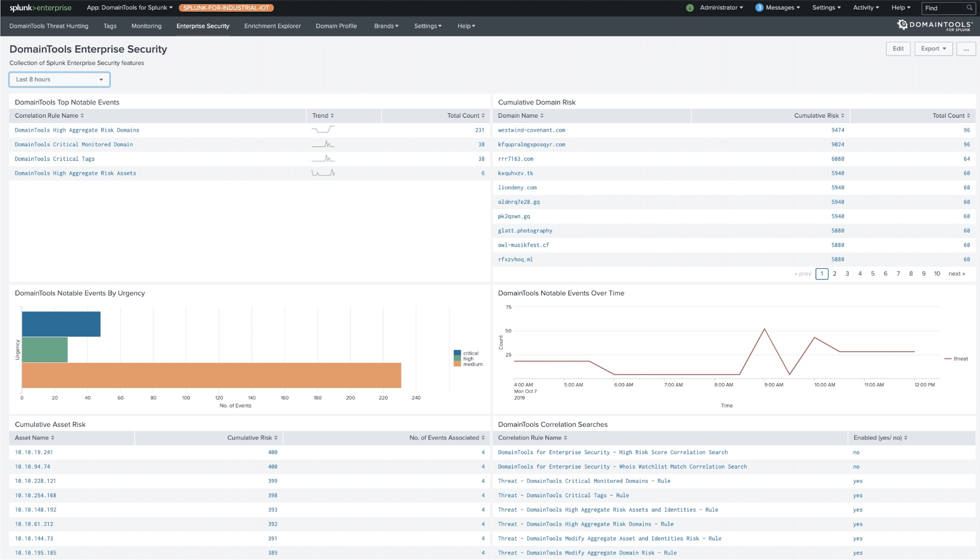Click the splunk>enterprise logo
The image size is (980, 560).
(x=40, y=8)
